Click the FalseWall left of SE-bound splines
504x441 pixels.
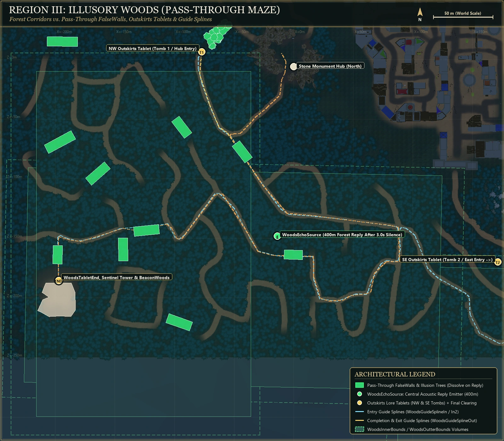coord(293,255)
